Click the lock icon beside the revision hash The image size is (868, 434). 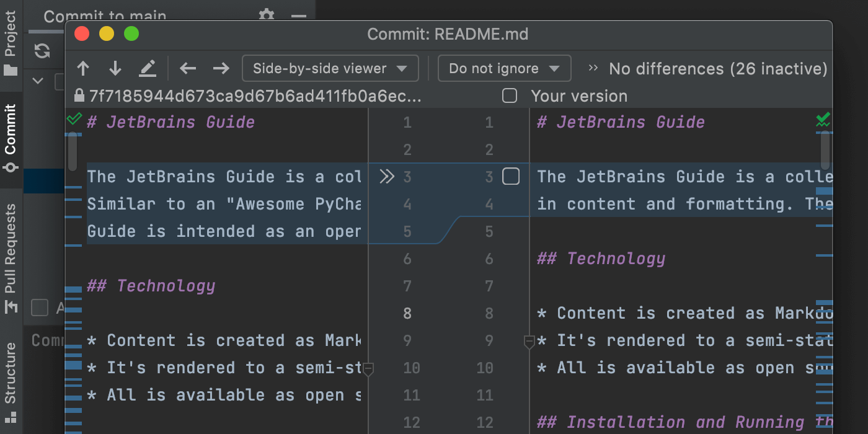79,95
